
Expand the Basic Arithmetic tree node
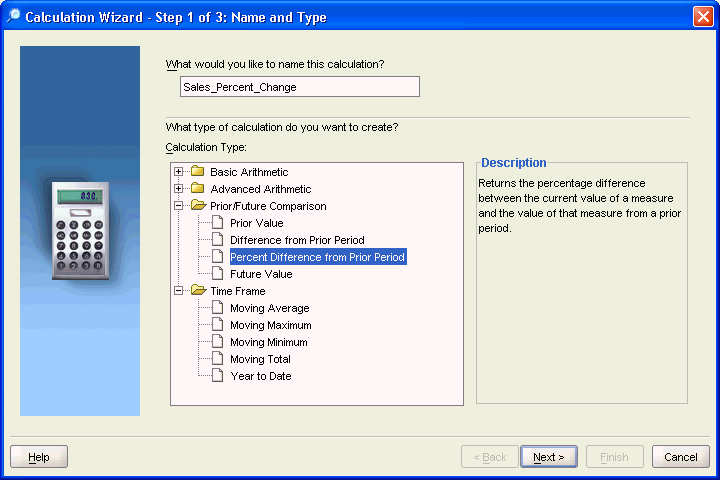(179, 172)
